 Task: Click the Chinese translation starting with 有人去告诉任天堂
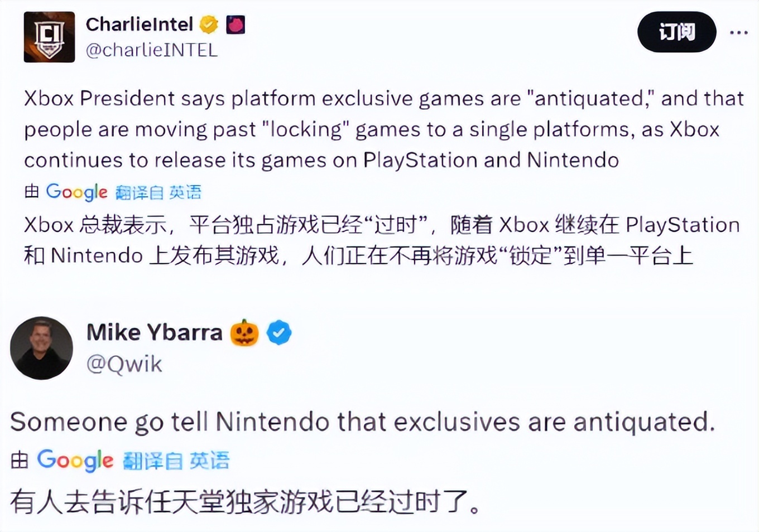pyautogui.click(x=246, y=501)
